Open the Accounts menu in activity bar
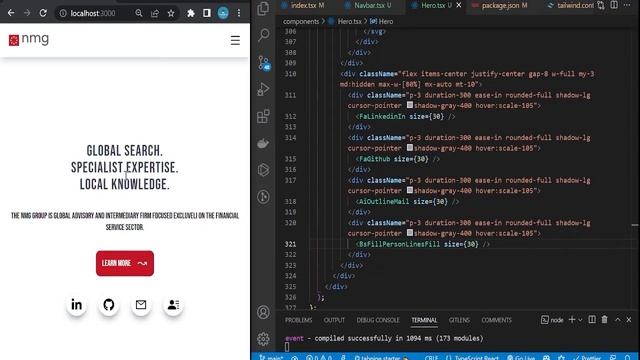The height and width of the screenshot is (360, 640). pos(263,312)
